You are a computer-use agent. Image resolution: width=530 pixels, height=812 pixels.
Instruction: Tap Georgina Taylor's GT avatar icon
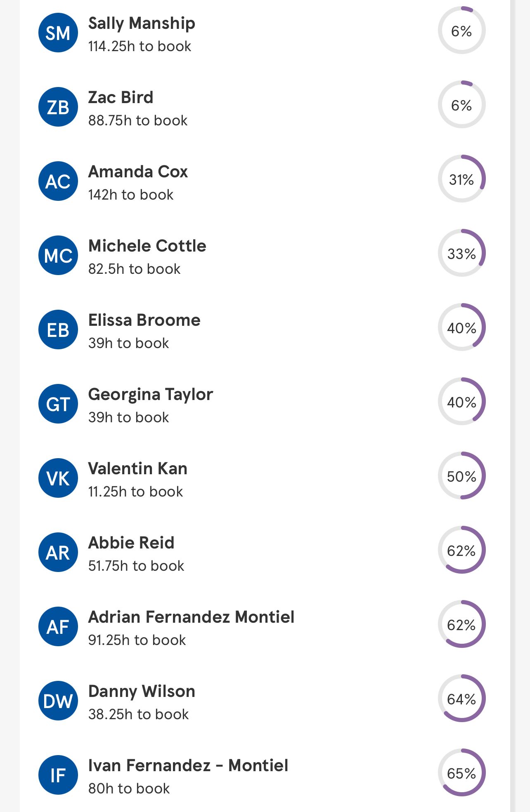click(58, 404)
